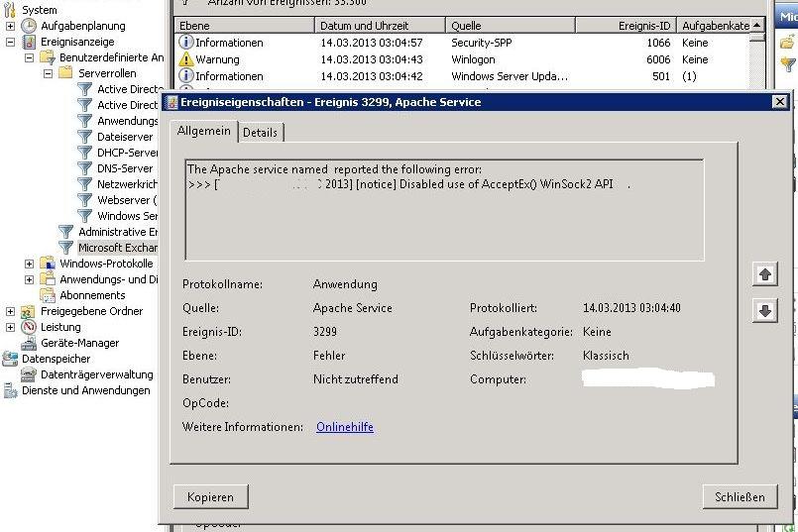Go to next event with down arrow

pyautogui.click(x=765, y=311)
